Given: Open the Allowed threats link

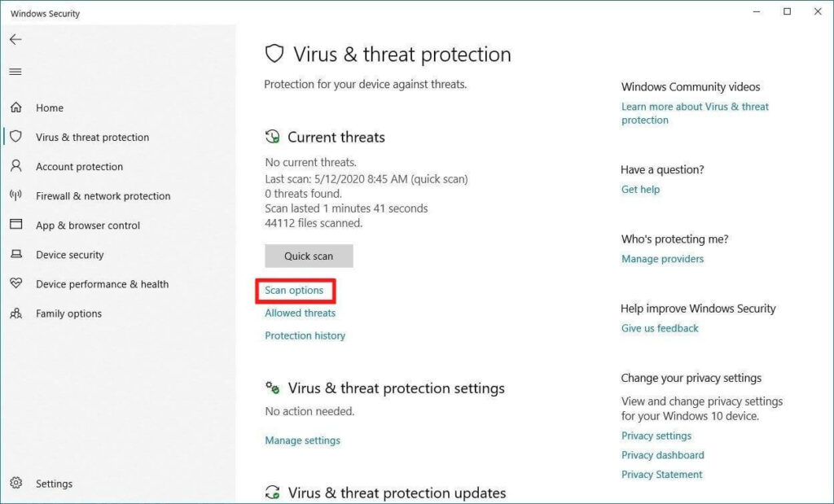Looking at the screenshot, I should coord(300,313).
